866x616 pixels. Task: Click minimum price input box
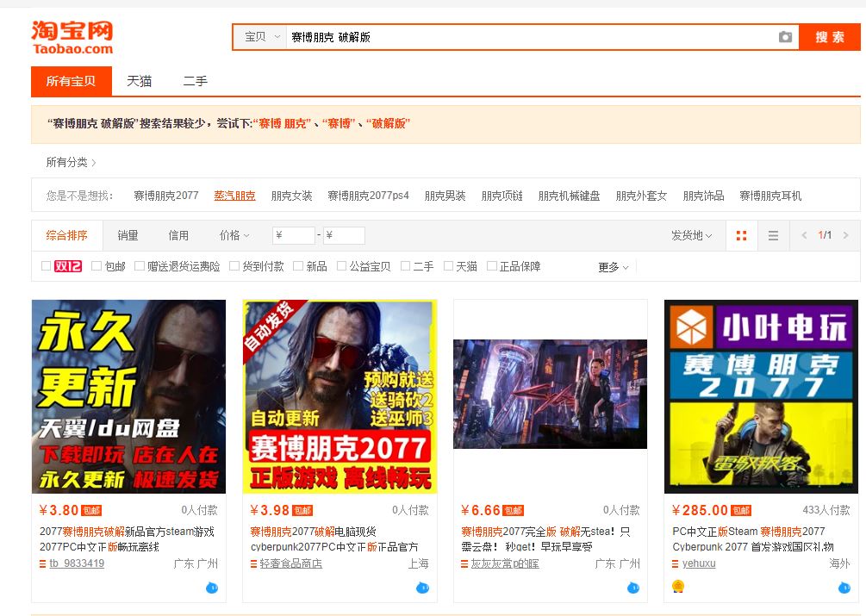tap(294, 236)
